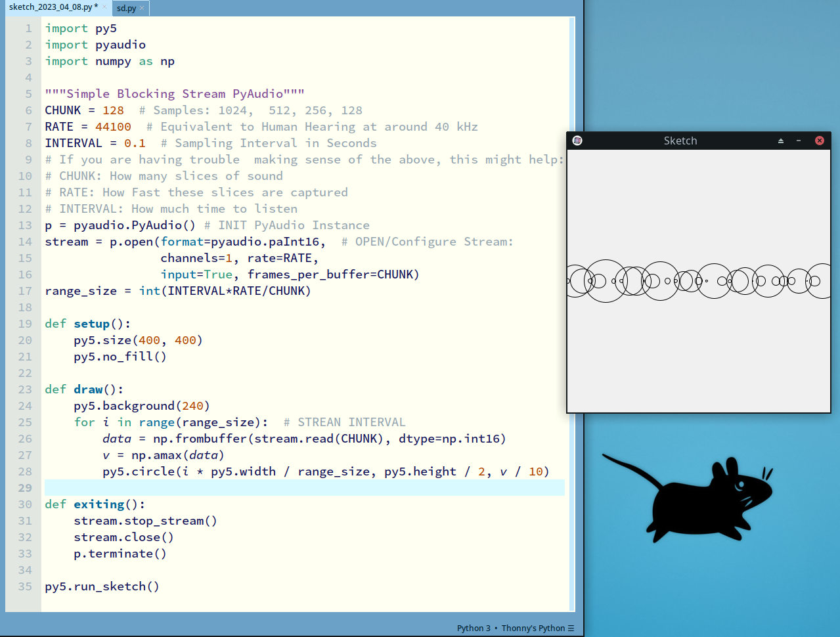Click the Sketch window's keep-above arrow icon
The image size is (840, 637).
coord(781,141)
